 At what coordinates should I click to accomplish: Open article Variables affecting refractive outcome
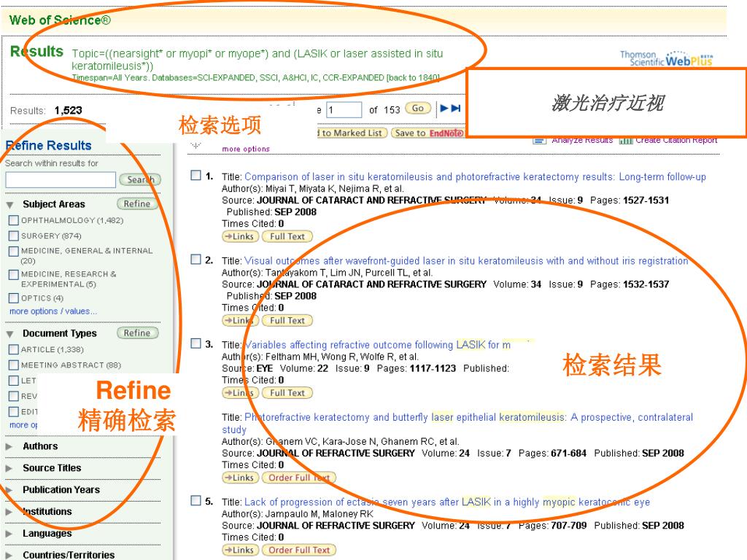[377, 345]
